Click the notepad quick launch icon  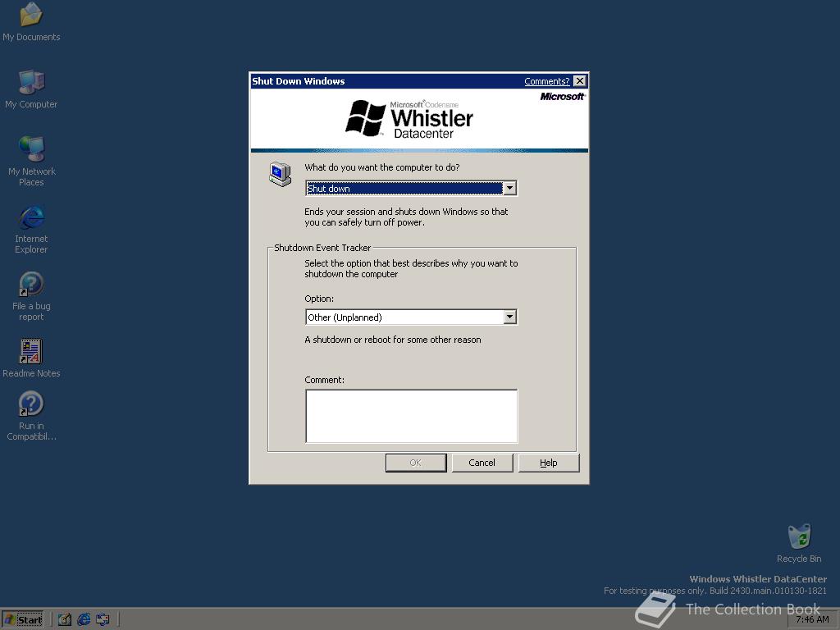[65, 620]
